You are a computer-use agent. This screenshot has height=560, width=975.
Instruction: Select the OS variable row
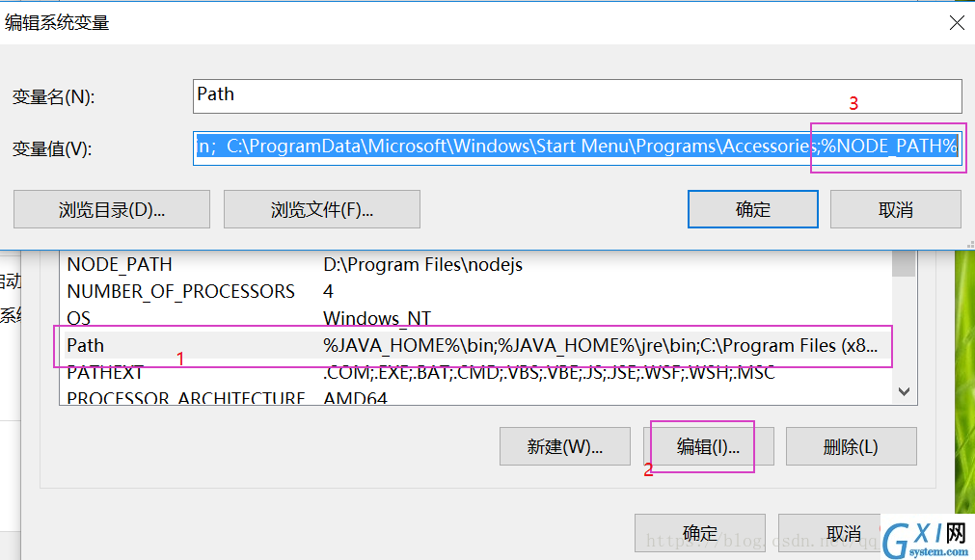pos(476,318)
